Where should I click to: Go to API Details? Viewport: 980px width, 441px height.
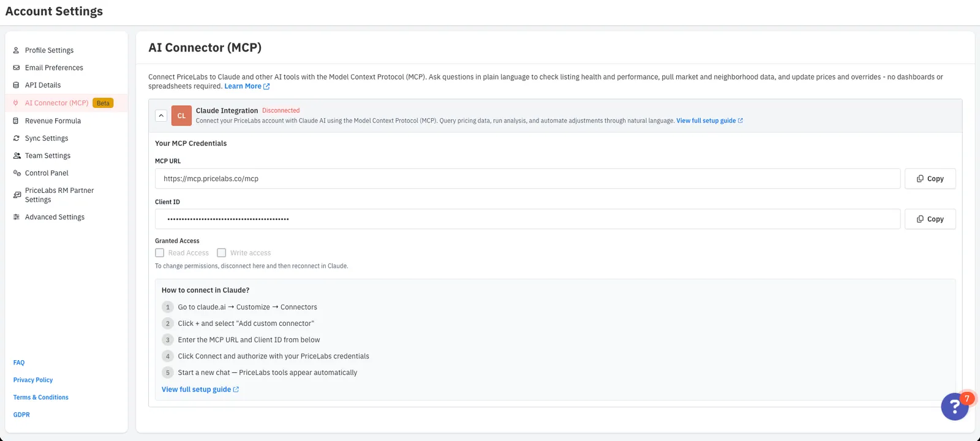[43, 85]
